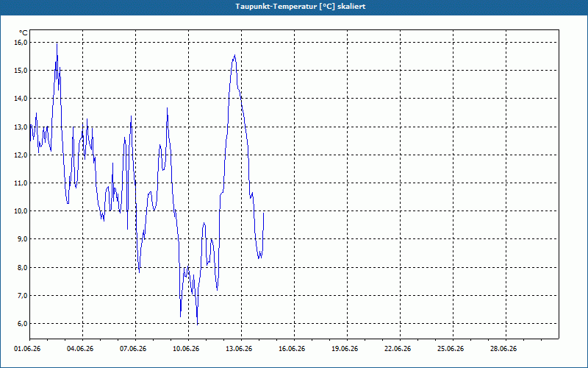Click the 9,0 y-axis label
The height and width of the screenshot is (368, 588).
22,239
